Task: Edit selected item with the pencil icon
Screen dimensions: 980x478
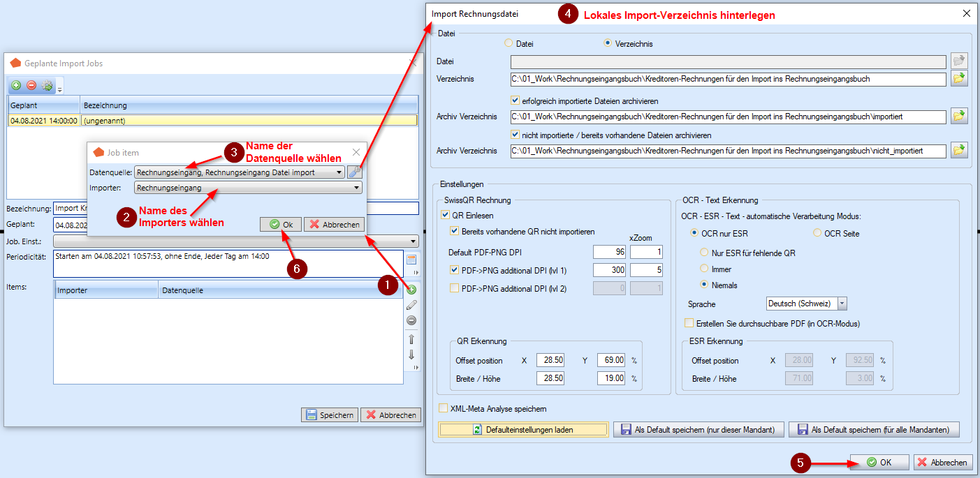Action: 411,305
